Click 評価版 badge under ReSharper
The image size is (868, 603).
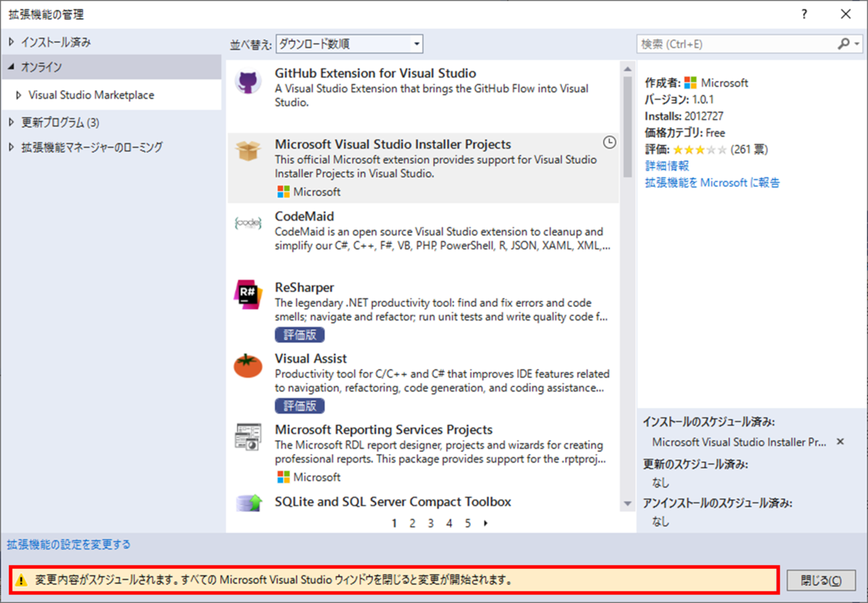click(300, 334)
